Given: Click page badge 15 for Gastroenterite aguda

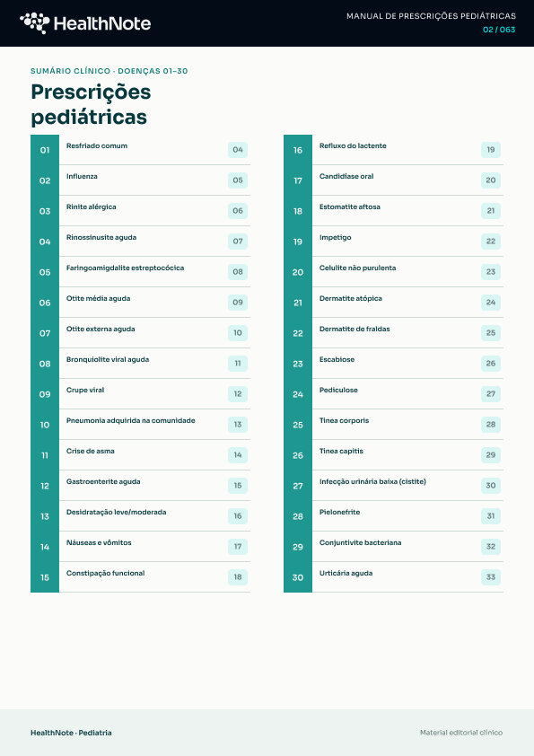Looking at the screenshot, I should pos(238,486).
